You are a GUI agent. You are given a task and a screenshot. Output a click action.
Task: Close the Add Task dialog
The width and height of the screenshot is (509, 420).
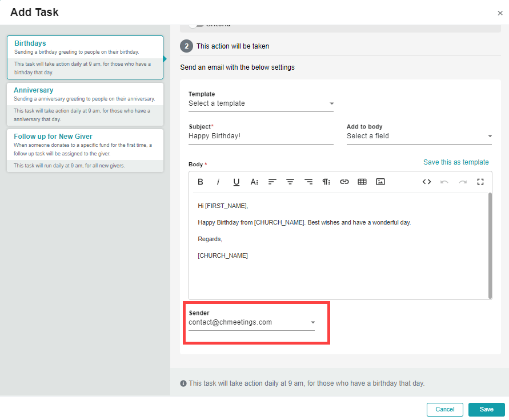pos(500,13)
